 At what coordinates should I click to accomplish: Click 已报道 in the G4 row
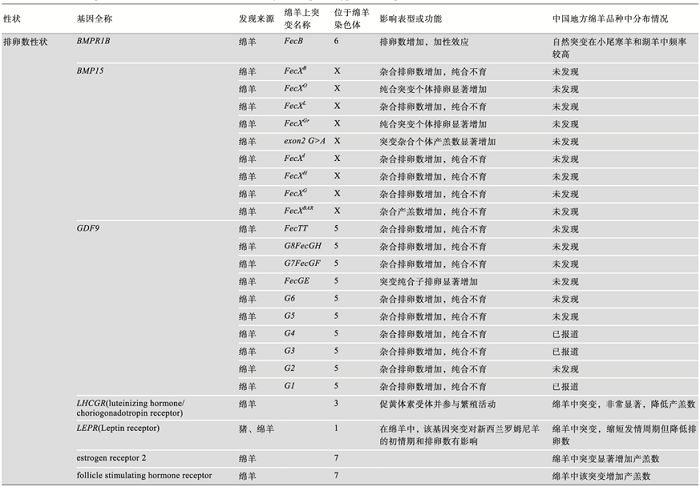565,334
